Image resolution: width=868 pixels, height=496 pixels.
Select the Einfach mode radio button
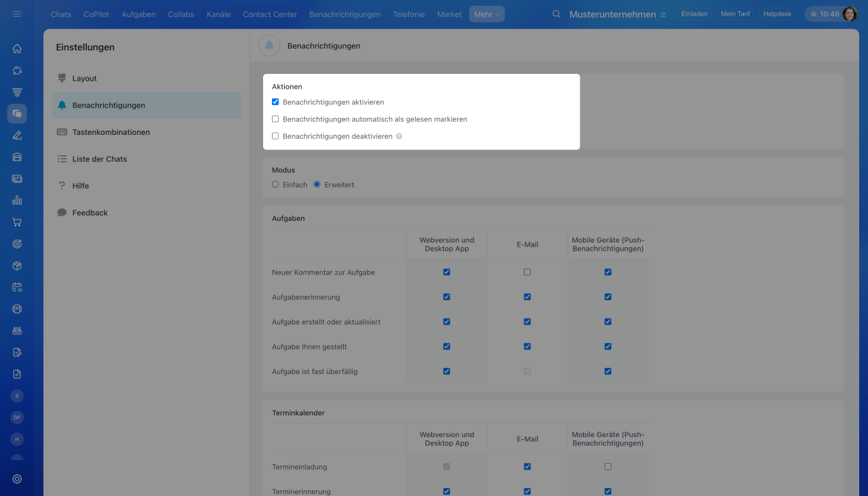[x=275, y=184]
